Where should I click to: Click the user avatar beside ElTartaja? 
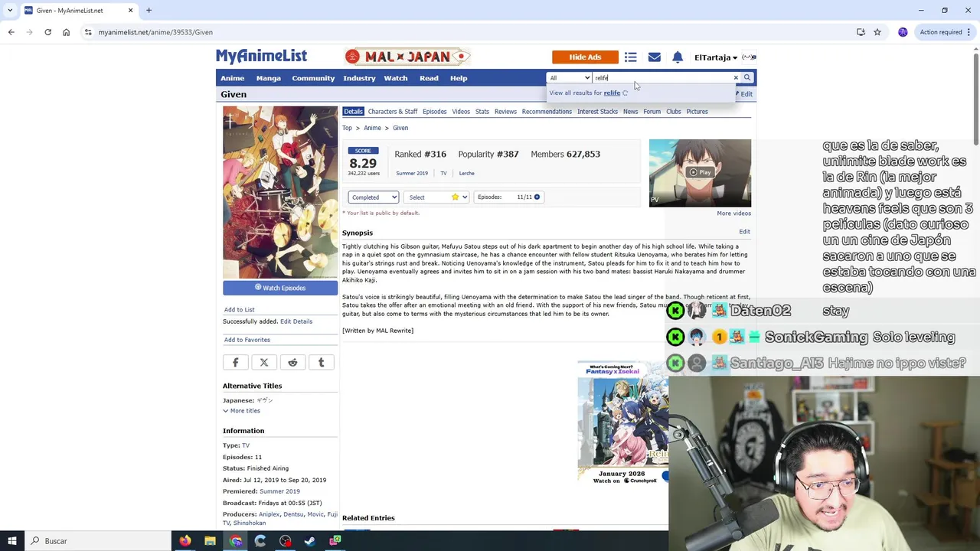point(750,57)
